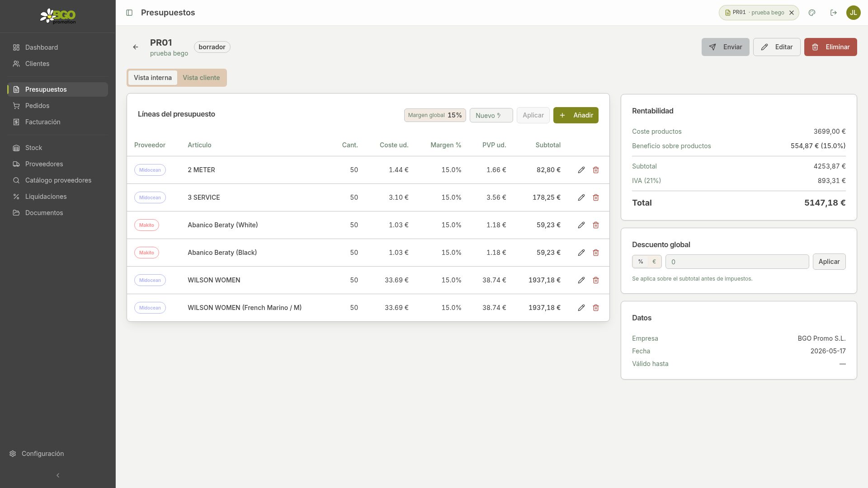The image size is (868, 488).
Task: Delete the Abanico Beraty (White) line
Action: [596, 225]
